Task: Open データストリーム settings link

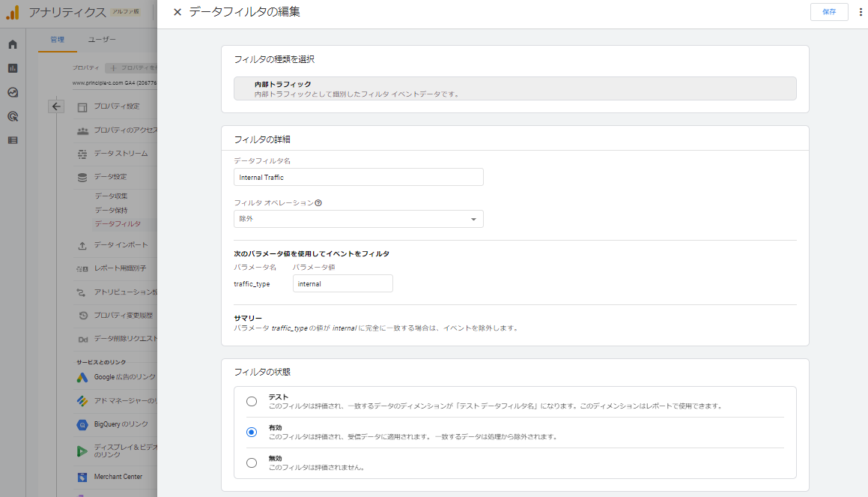Action: [120, 154]
